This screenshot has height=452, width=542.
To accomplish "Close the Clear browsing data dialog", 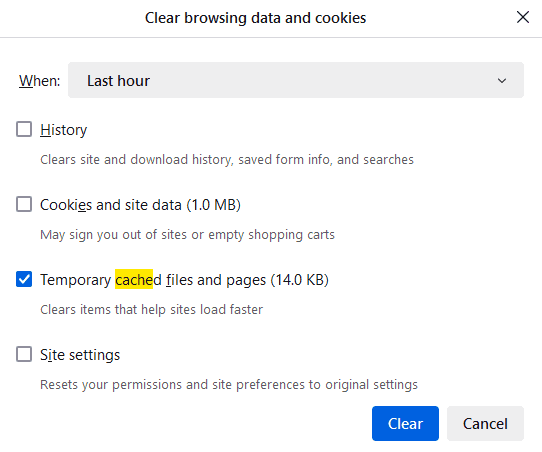I will (x=523, y=17).
